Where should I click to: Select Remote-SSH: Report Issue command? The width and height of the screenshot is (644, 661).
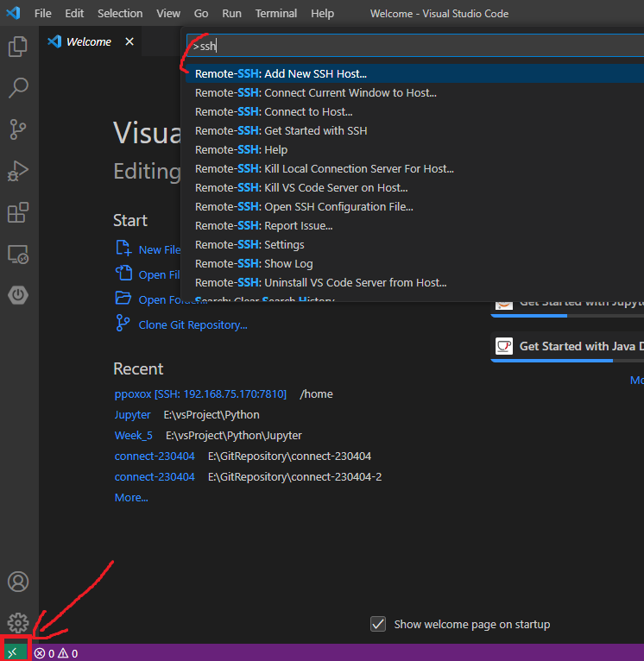415,225
